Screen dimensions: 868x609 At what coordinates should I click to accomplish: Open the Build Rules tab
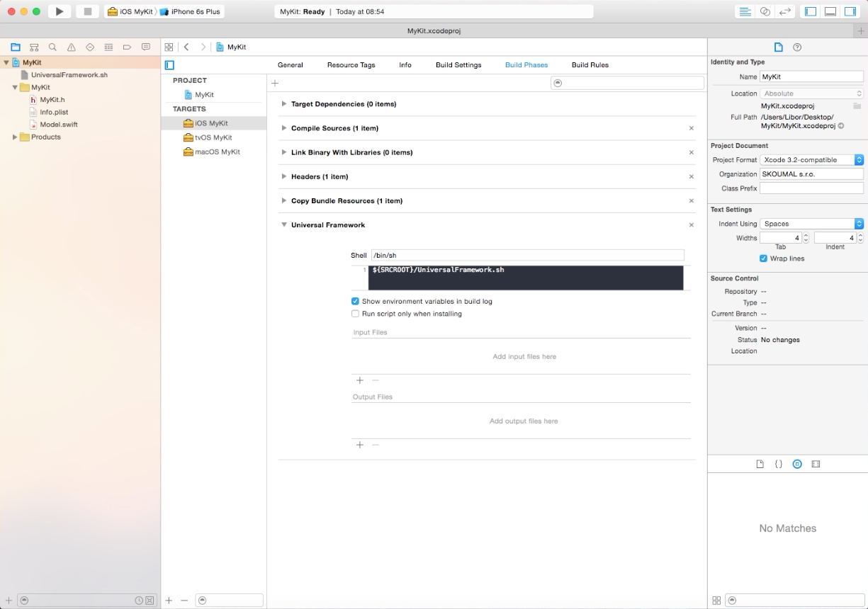[x=590, y=65]
